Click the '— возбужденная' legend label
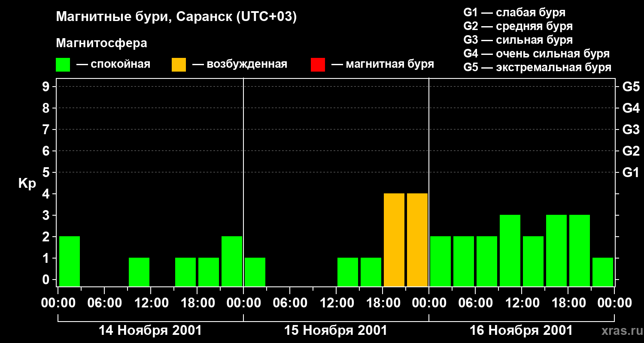Viewport: 644px width, 343px height. (x=240, y=65)
